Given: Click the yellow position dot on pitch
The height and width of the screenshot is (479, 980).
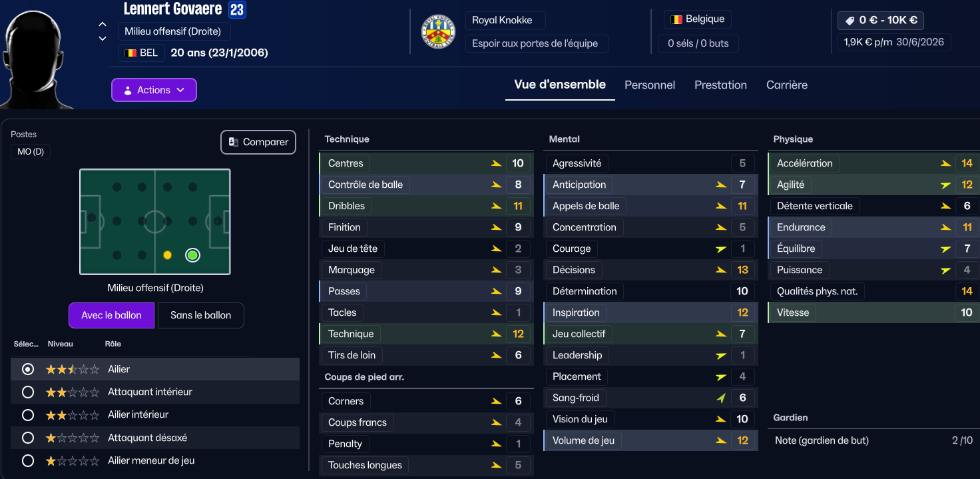Looking at the screenshot, I should [167, 255].
